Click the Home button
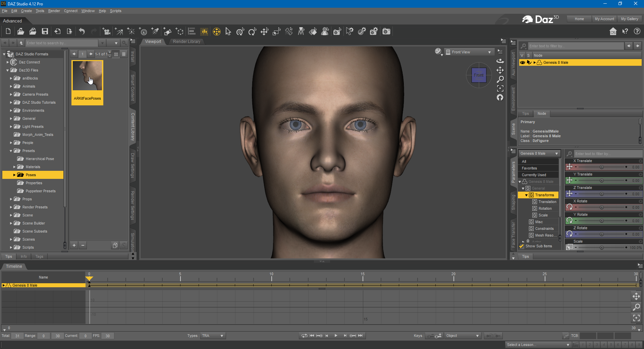 579,19
